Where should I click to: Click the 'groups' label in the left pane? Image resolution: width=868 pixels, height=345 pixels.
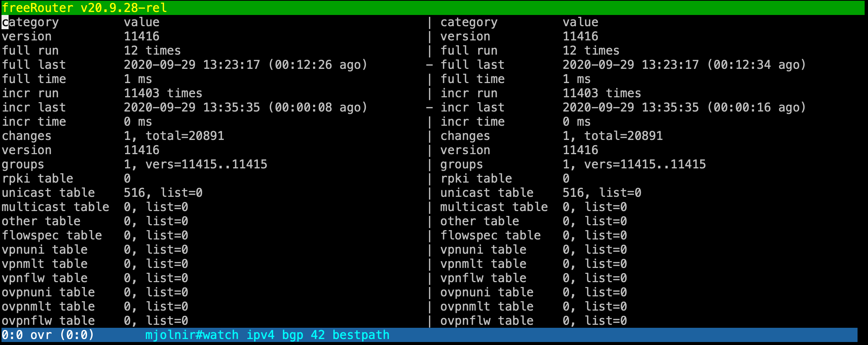[23, 164]
